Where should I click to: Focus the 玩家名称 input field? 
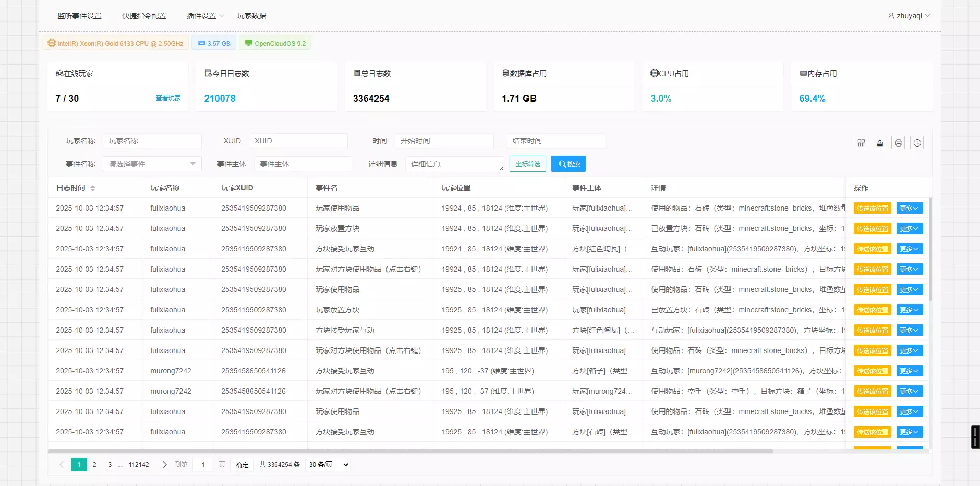tap(152, 141)
